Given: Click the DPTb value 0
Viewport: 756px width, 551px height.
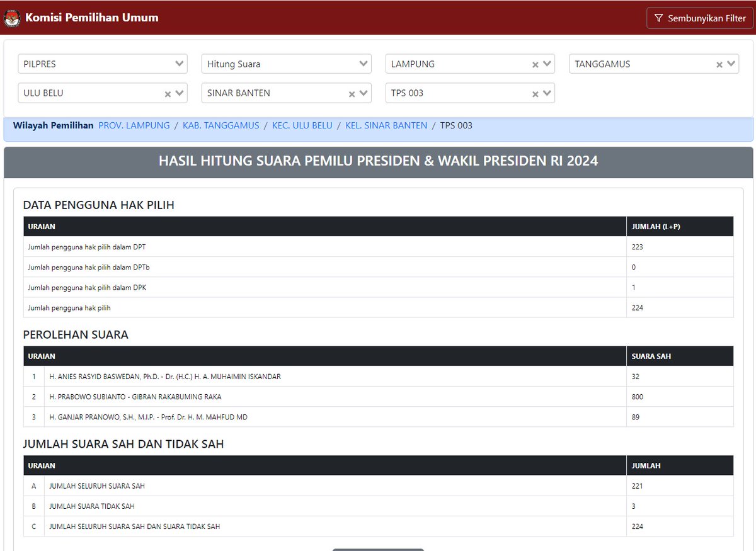Looking at the screenshot, I should pyautogui.click(x=634, y=267).
